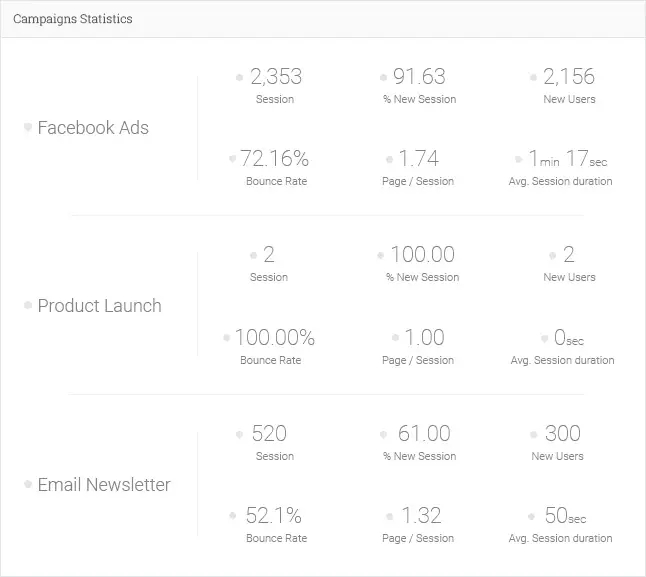Select the 520 Session value
Screen dimensions: 646x577
coord(269,433)
